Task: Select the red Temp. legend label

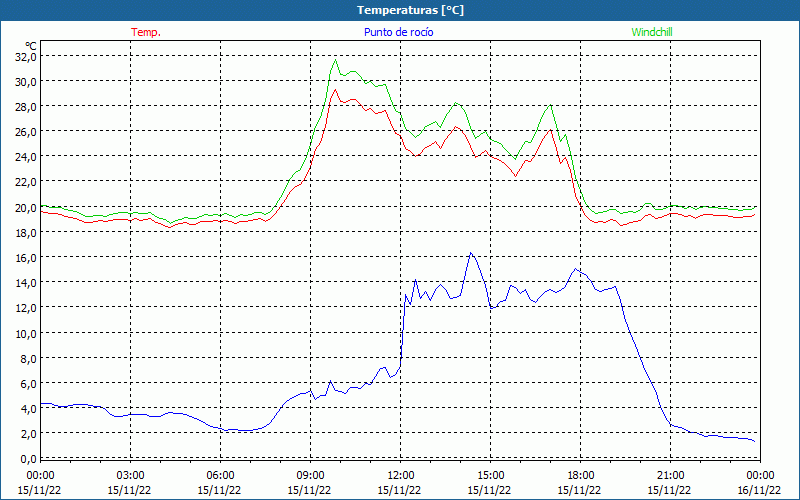Action: (146, 32)
